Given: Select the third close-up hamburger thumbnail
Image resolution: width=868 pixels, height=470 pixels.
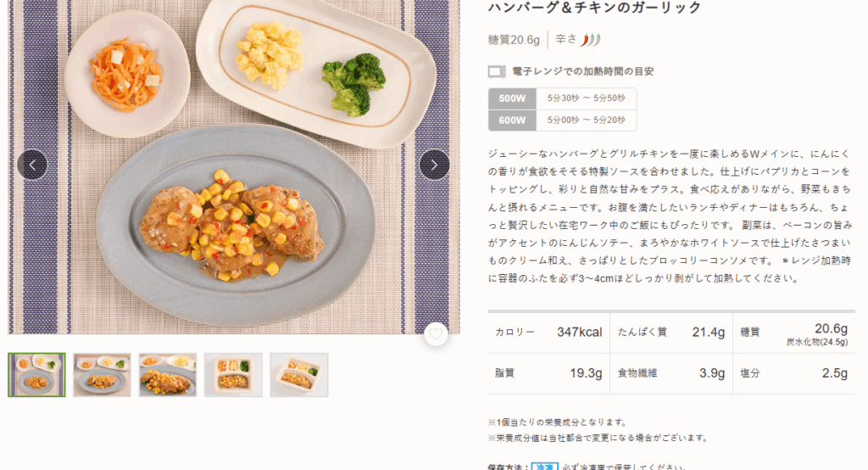Looking at the screenshot, I should [x=168, y=375].
